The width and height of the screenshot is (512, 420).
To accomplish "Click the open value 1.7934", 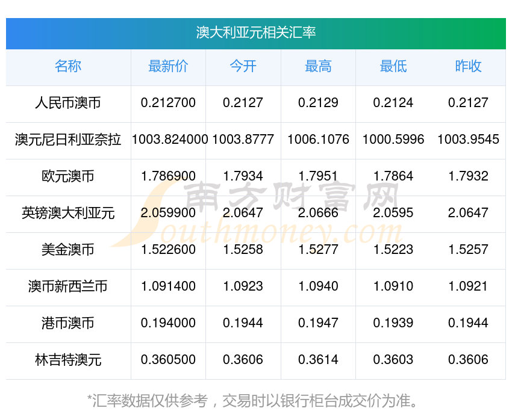I will pyautogui.click(x=243, y=176).
